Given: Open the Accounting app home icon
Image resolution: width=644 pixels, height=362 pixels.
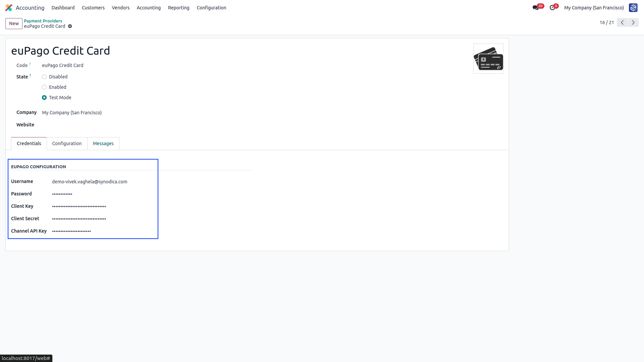Looking at the screenshot, I should (9, 7).
